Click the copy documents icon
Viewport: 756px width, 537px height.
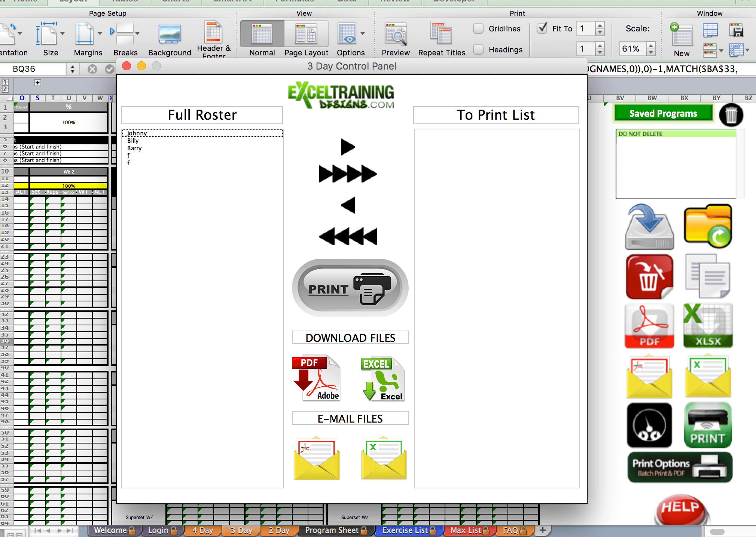coord(707,276)
